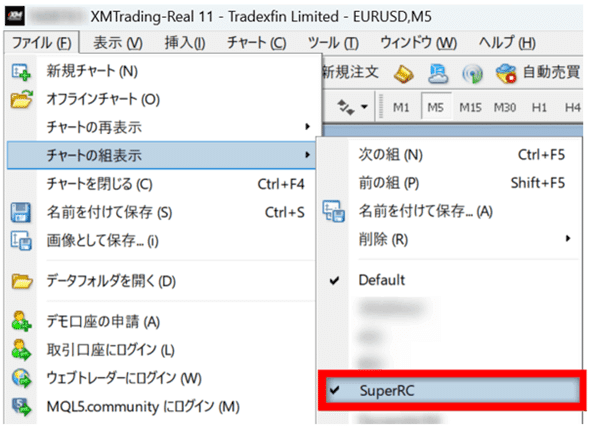Click the 取引口座にログイン user icon

[x=21, y=349]
